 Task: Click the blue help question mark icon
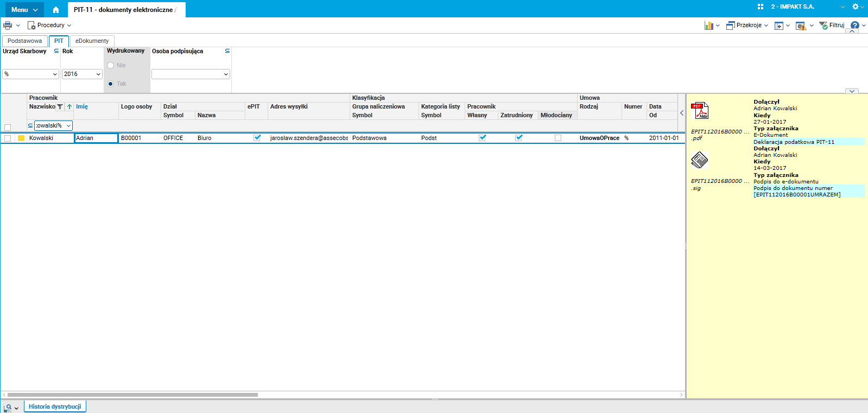tap(855, 26)
